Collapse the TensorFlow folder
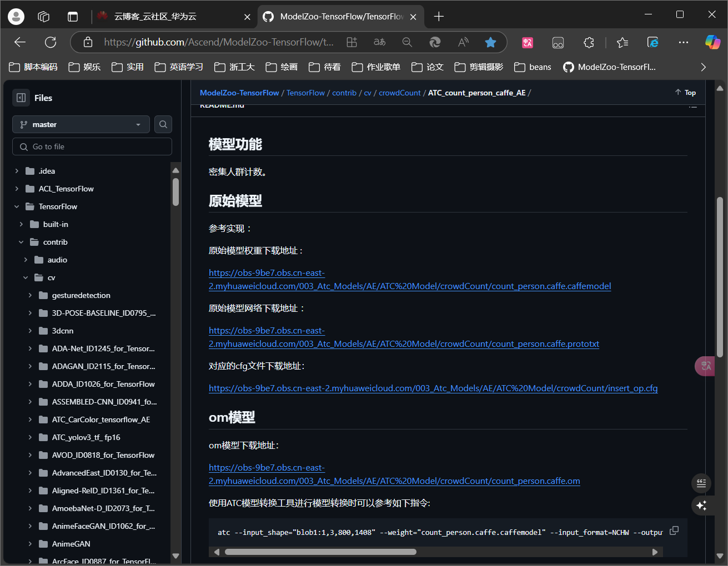 pos(17,206)
